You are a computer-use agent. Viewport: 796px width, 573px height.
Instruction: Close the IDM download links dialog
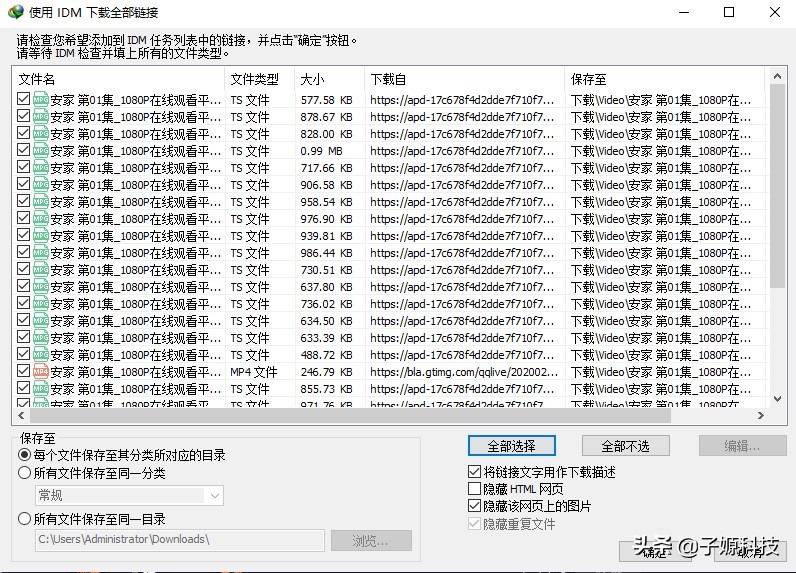775,12
